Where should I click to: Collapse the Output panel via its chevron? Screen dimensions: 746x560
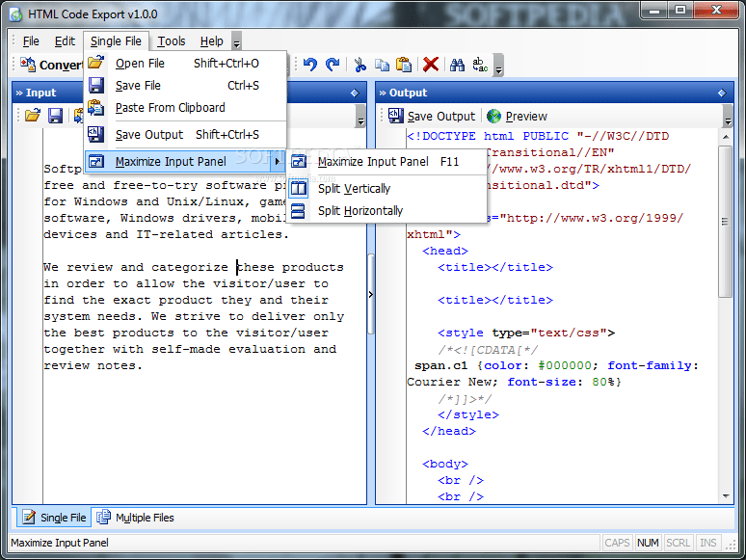pyautogui.click(x=383, y=93)
